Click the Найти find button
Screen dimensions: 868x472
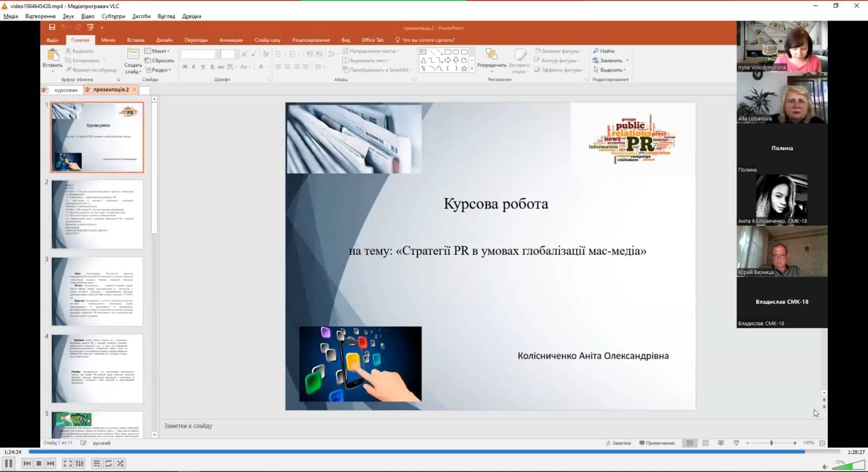pyautogui.click(x=604, y=51)
